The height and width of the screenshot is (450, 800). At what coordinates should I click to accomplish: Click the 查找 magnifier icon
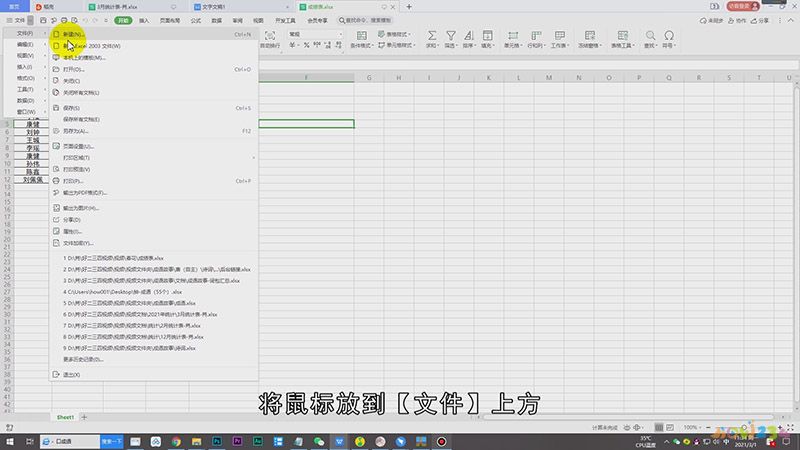click(650, 35)
